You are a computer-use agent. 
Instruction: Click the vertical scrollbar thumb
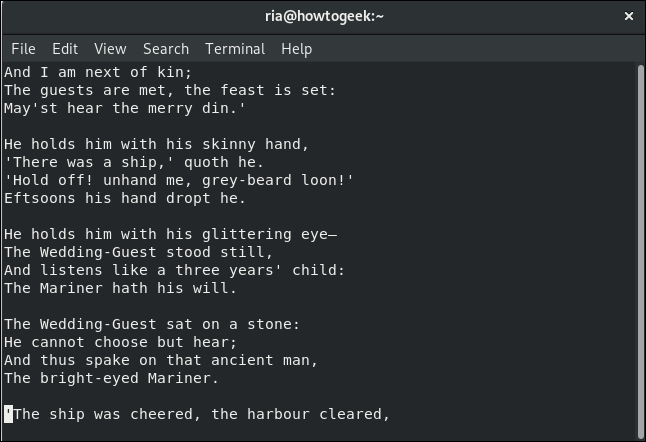point(640,251)
